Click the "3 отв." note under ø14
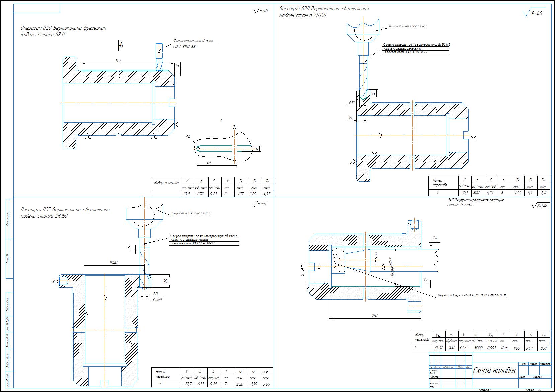Image resolution: width=555 pixels, height=392 pixels. [x=157, y=300]
